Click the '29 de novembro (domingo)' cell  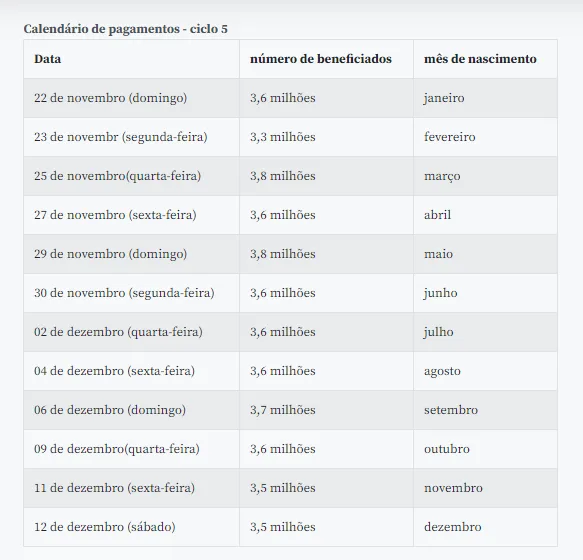click(132, 254)
